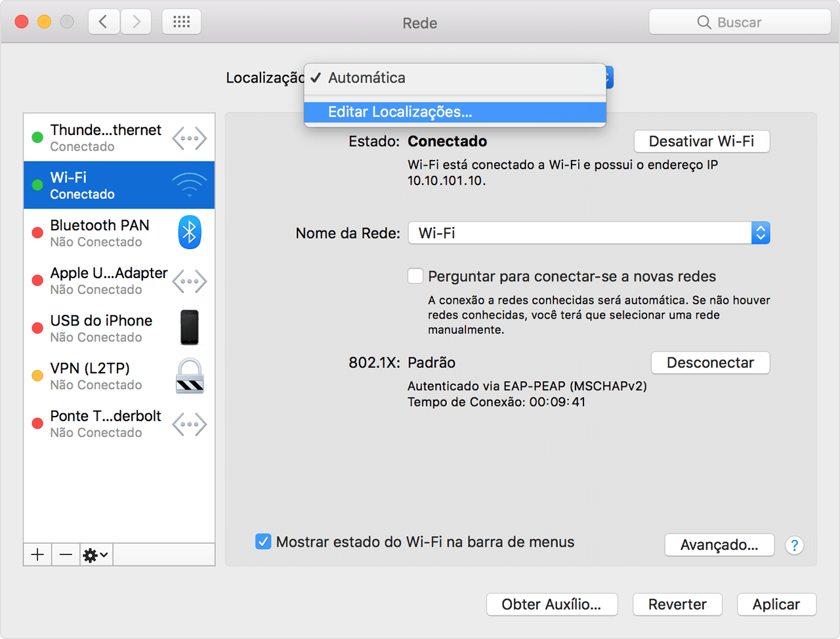
Task: Click the Desconectar button
Action: [710, 363]
